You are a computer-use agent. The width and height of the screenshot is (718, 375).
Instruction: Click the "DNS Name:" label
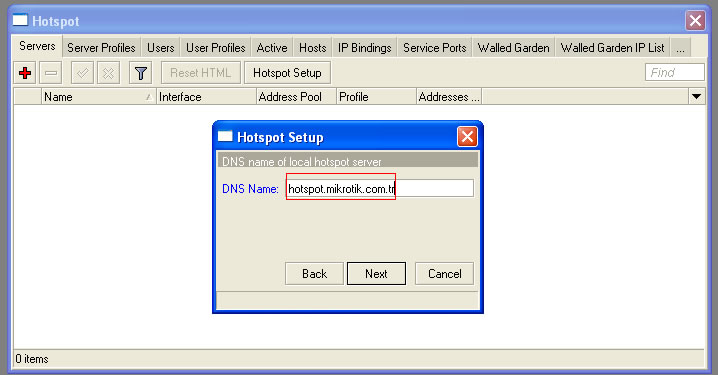click(x=250, y=189)
